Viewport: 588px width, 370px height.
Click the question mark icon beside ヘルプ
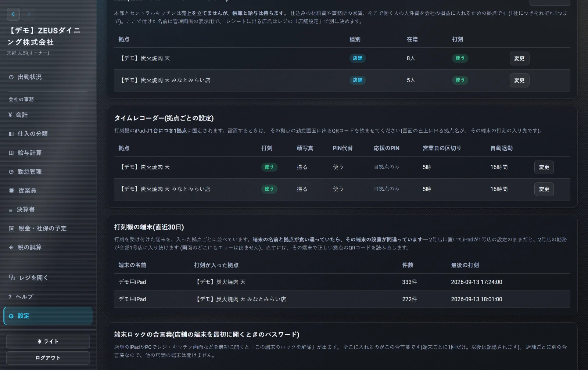[10, 297]
